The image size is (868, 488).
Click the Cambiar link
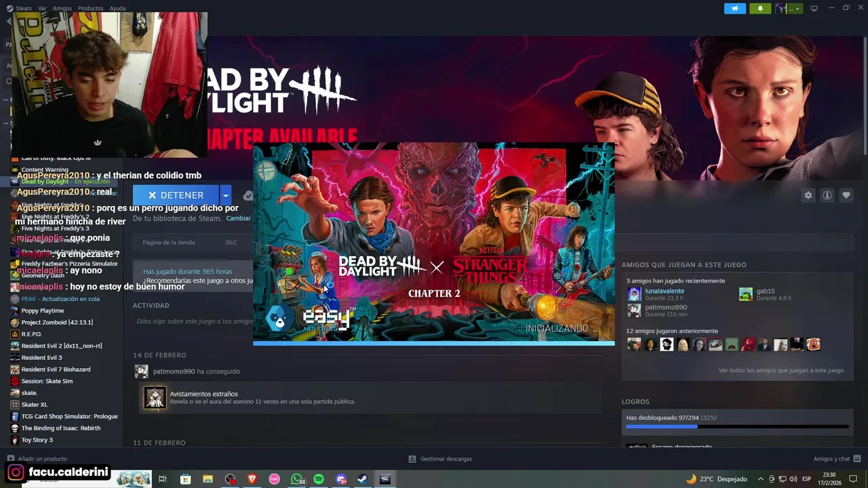tap(238, 218)
